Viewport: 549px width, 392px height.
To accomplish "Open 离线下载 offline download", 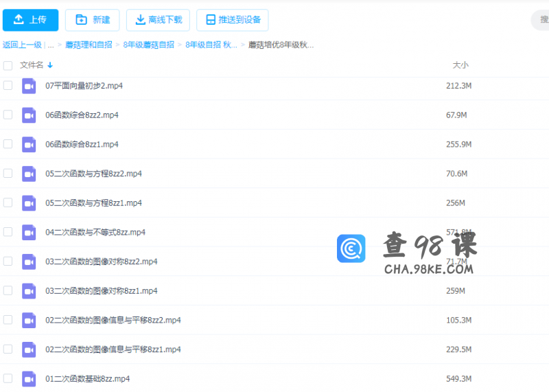I will point(159,20).
